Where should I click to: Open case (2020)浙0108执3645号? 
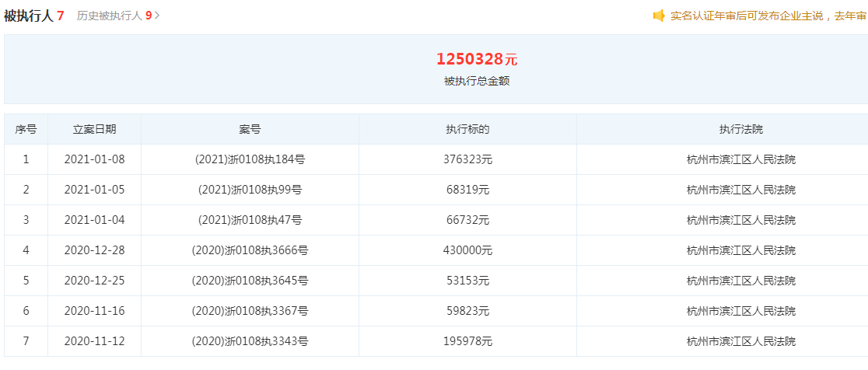250,281
